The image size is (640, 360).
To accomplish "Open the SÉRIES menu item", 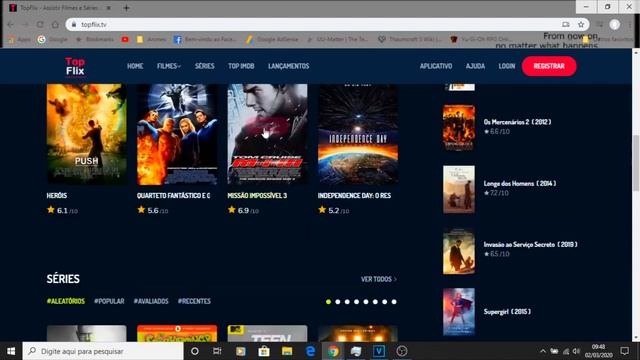I will click(204, 66).
